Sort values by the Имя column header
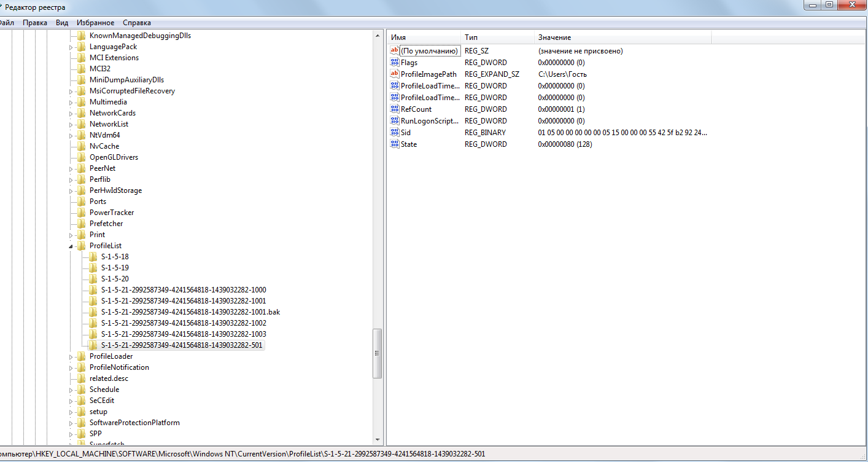 (424, 37)
